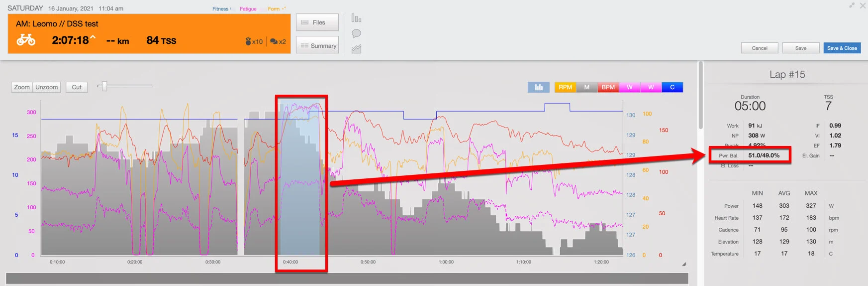Screen dimensions: 868x286
Task: Click the 11:04 am start time
Action: click(x=111, y=8)
